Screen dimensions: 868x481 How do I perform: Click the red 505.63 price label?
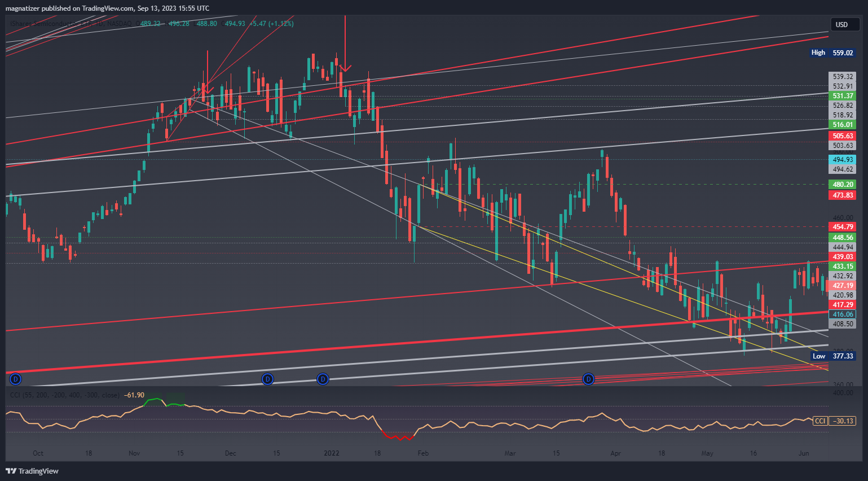point(843,136)
